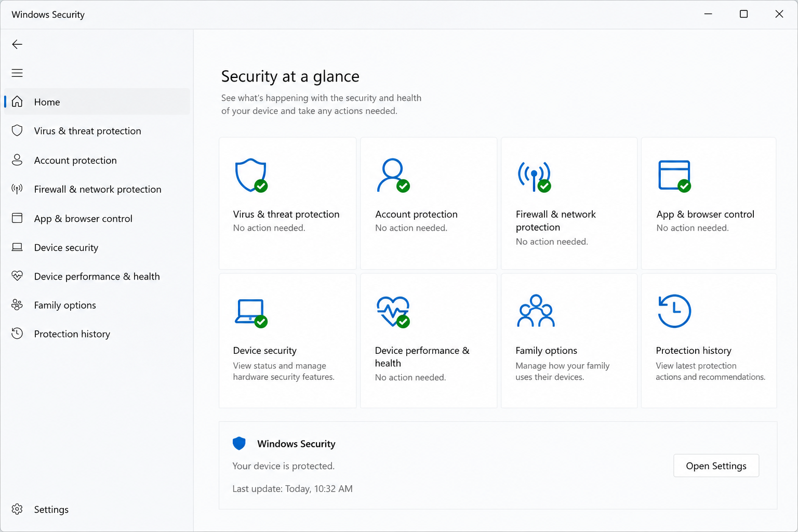Click the shield icon beside Virus & threat protection in sidebar
The width and height of the screenshot is (798, 532).
(17, 130)
